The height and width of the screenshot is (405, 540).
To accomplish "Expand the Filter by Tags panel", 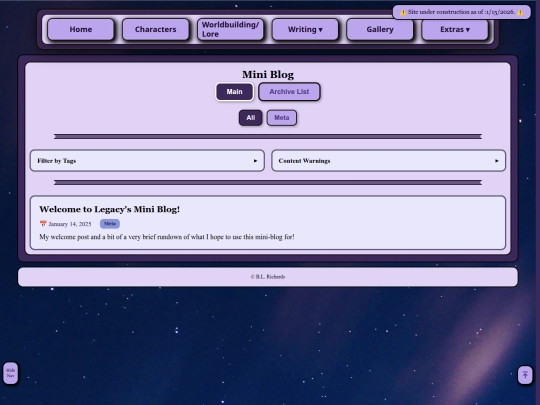I will tap(147, 160).
